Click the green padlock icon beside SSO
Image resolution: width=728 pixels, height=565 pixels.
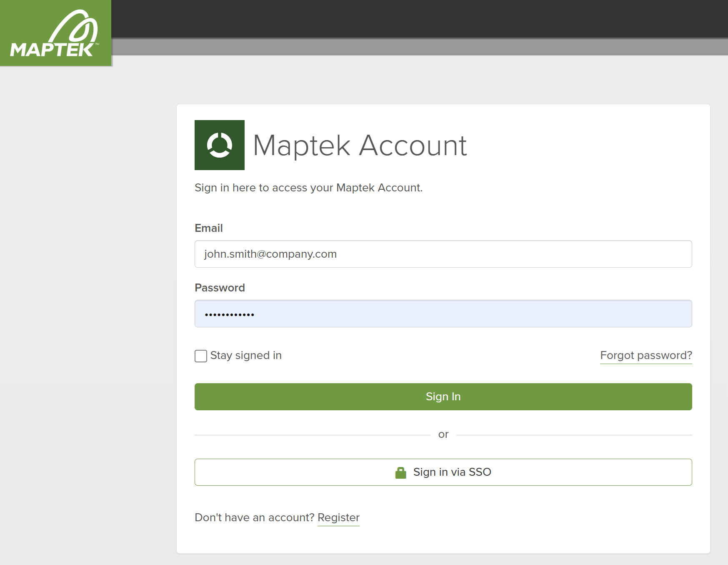[x=400, y=472]
